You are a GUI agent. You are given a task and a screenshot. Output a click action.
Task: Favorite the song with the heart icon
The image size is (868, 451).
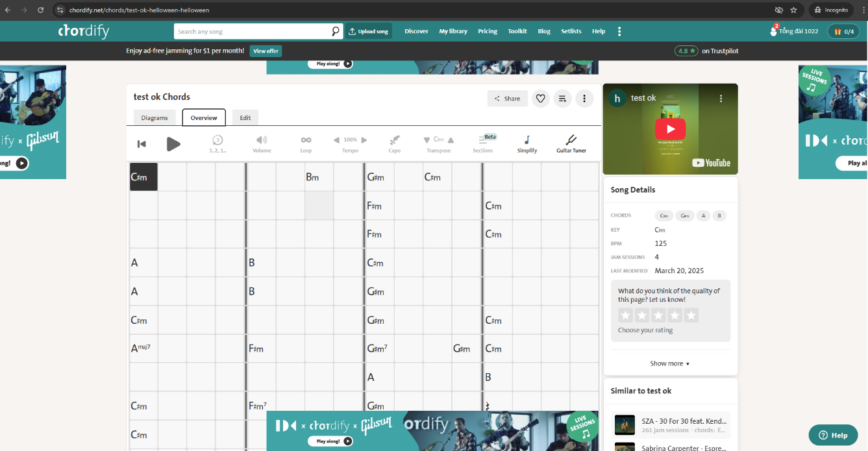541,99
